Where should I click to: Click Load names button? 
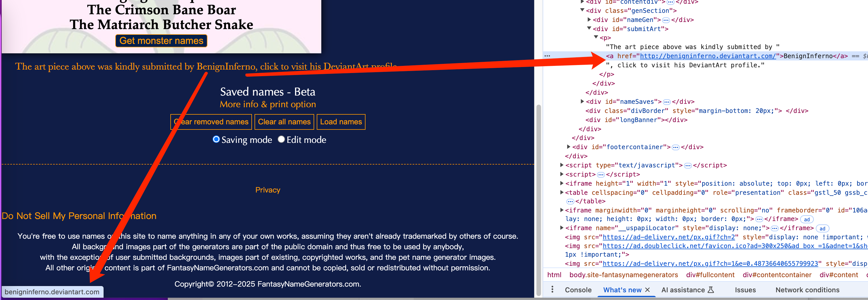341,122
